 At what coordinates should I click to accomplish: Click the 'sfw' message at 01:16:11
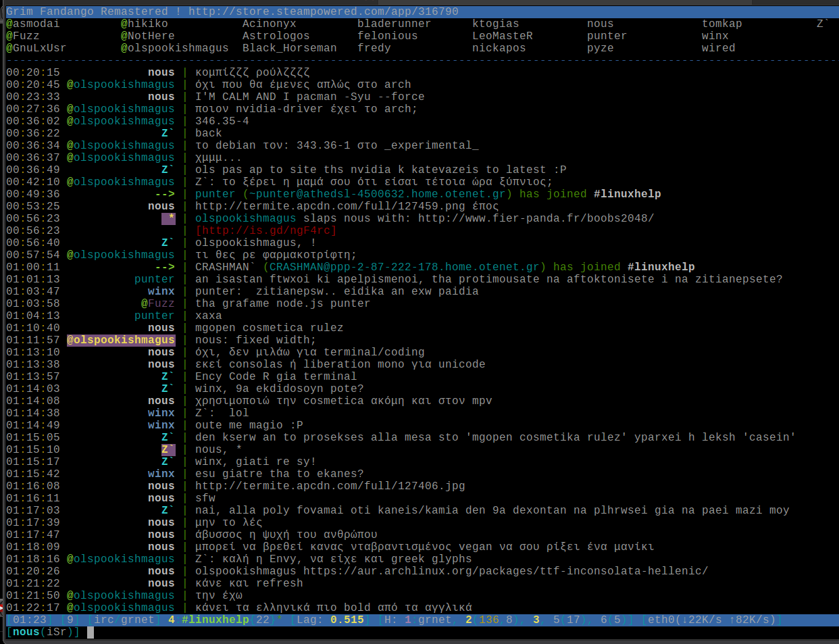coord(205,498)
